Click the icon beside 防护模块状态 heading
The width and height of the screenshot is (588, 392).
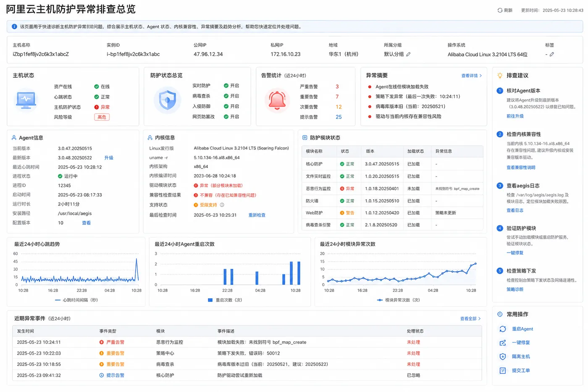[x=305, y=137]
